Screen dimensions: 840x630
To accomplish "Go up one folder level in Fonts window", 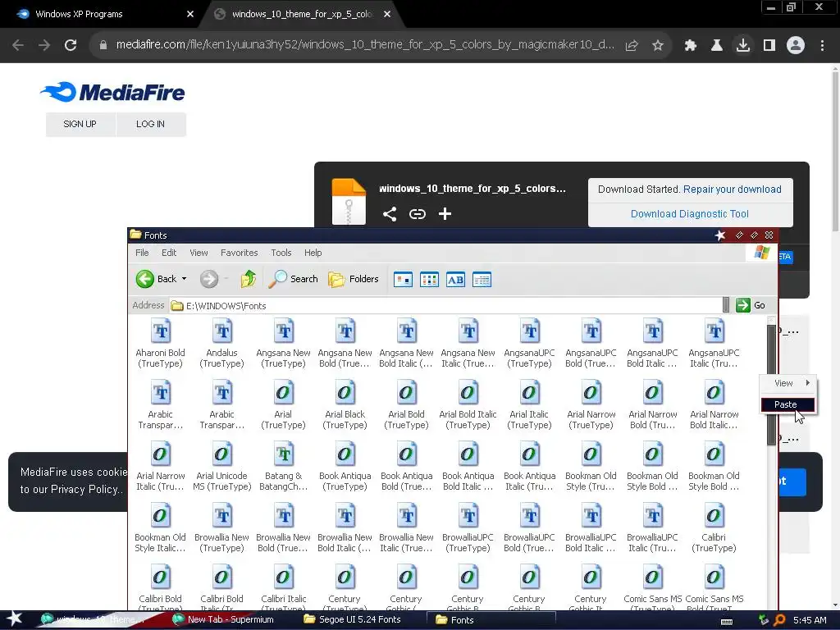I will click(x=248, y=279).
